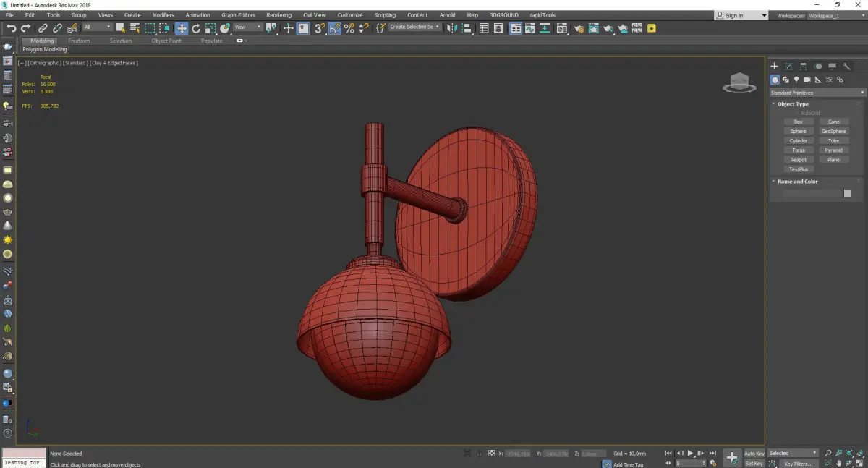Select the Cameras category icon
Image resolution: width=868 pixels, height=468 pixels.
(807, 80)
